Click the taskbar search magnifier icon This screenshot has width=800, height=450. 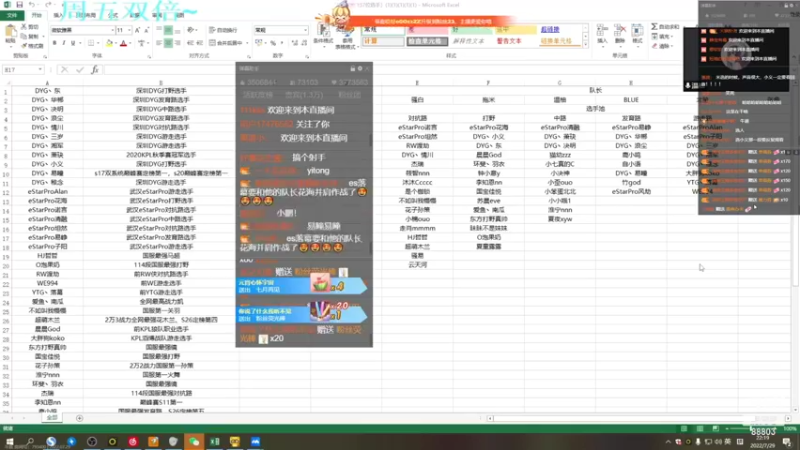click(x=30, y=442)
